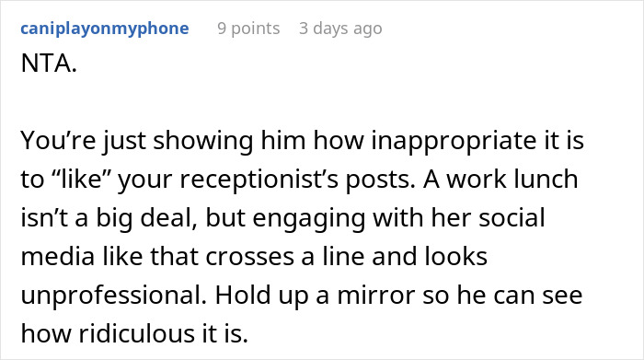Click the phrase "isn't a big deal"
The image size is (644, 360).
pos(107,218)
